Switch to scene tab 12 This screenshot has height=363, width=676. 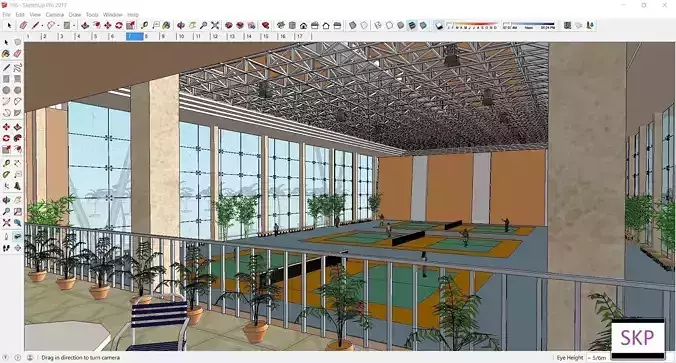(x=219, y=37)
